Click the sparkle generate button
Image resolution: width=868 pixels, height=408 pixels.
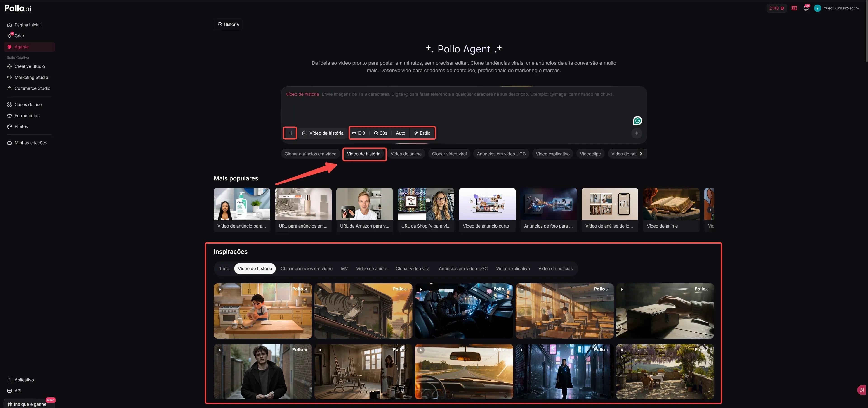[637, 133]
